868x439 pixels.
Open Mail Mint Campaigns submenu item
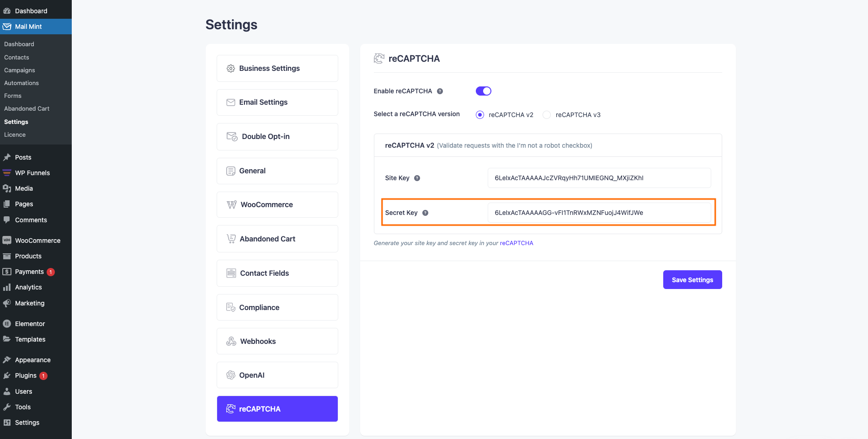point(20,70)
